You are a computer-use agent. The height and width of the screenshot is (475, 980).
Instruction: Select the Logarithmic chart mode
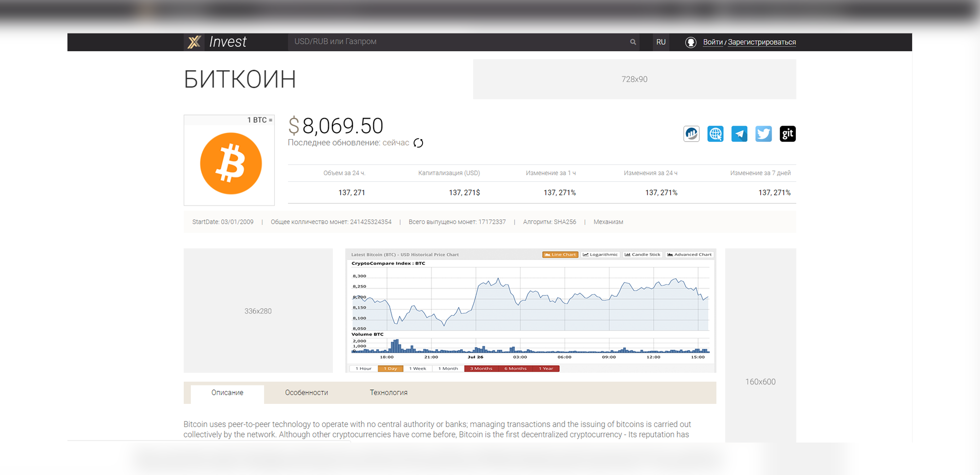pos(600,255)
